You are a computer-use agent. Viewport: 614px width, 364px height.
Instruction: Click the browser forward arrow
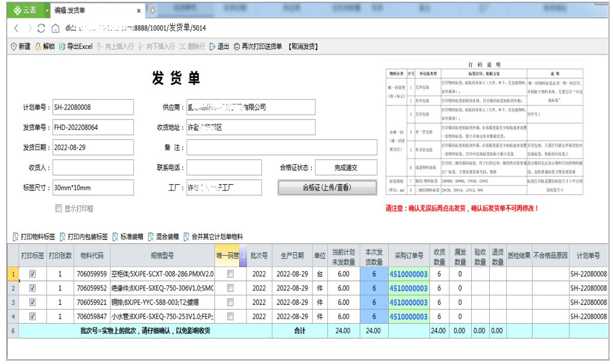click(x=29, y=28)
